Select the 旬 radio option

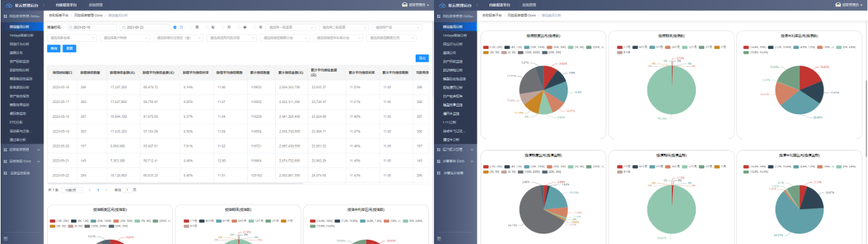207,28
